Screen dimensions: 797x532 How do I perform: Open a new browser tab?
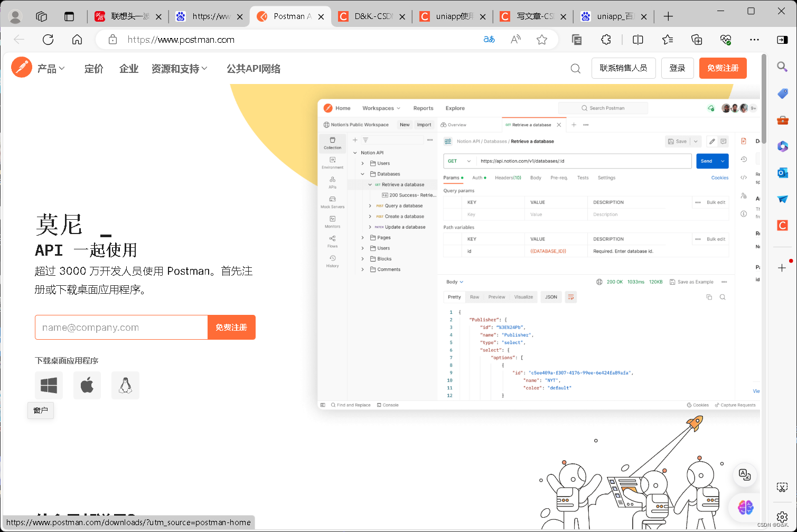(x=668, y=16)
